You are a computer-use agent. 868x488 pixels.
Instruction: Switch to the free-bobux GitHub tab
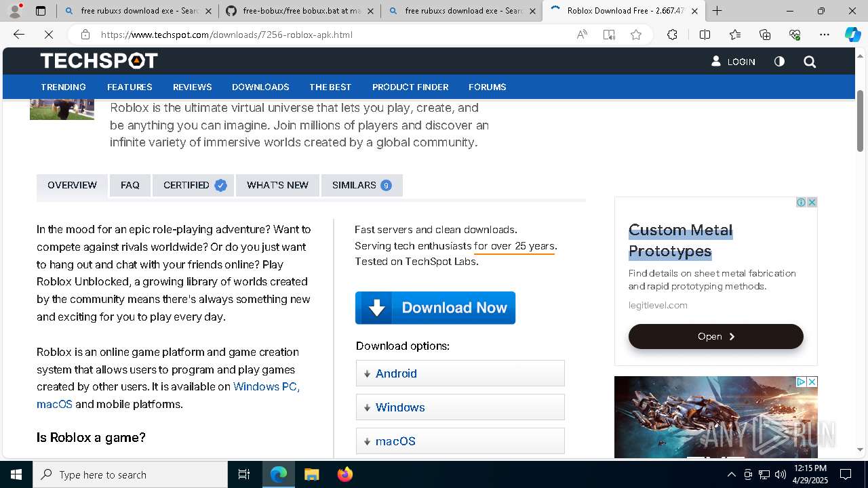(x=300, y=11)
